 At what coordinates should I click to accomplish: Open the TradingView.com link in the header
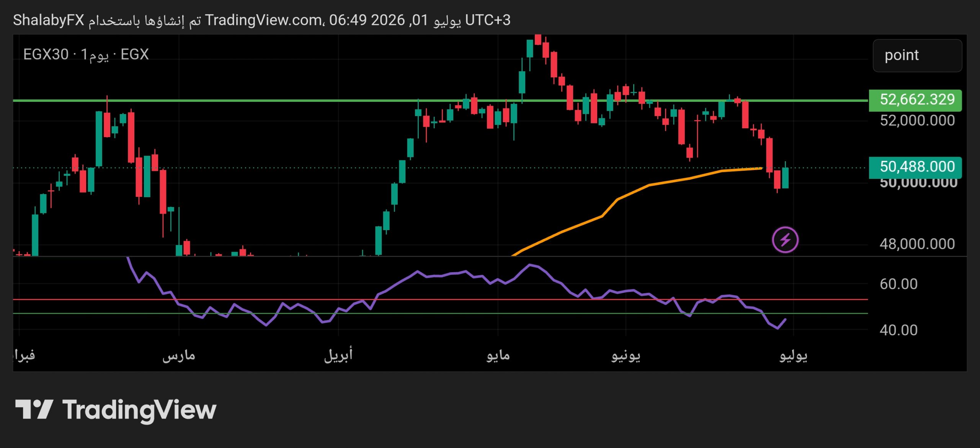pyautogui.click(x=263, y=20)
